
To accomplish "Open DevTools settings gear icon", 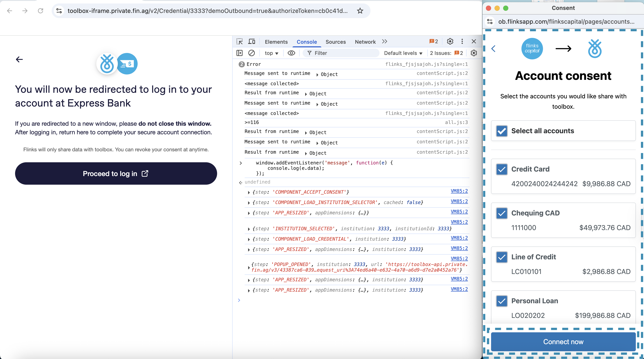I will tap(450, 42).
